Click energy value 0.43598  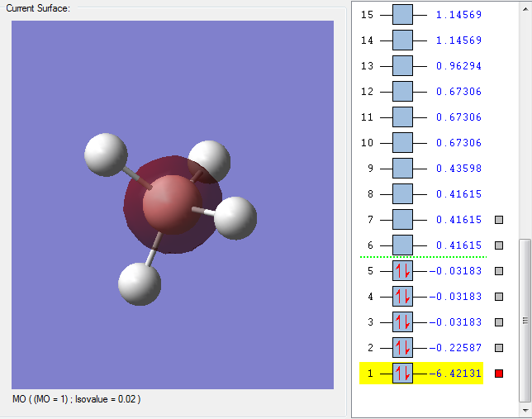pos(458,169)
